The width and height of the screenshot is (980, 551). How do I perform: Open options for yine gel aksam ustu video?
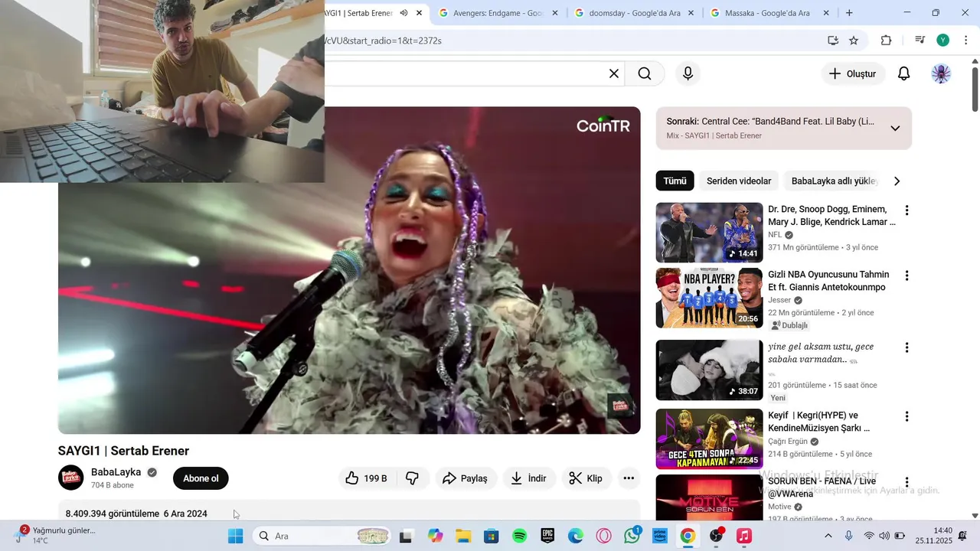(906, 347)
